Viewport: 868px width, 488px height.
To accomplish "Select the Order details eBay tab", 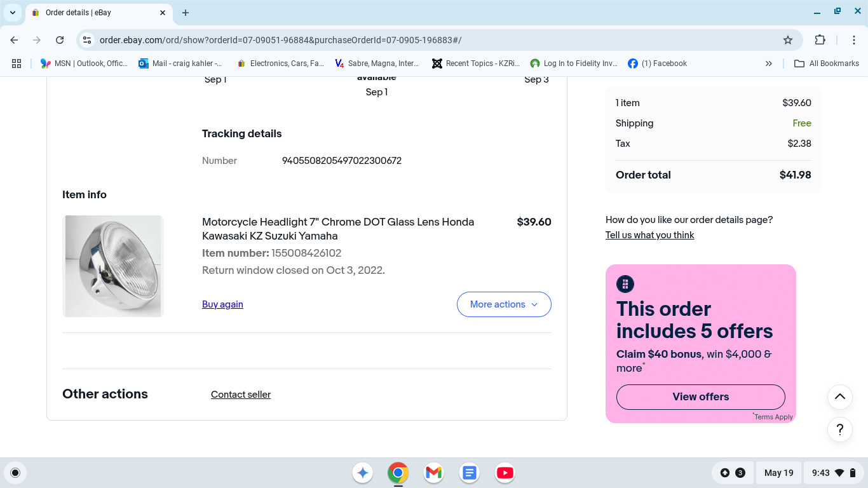I will (x=95, y=13).
